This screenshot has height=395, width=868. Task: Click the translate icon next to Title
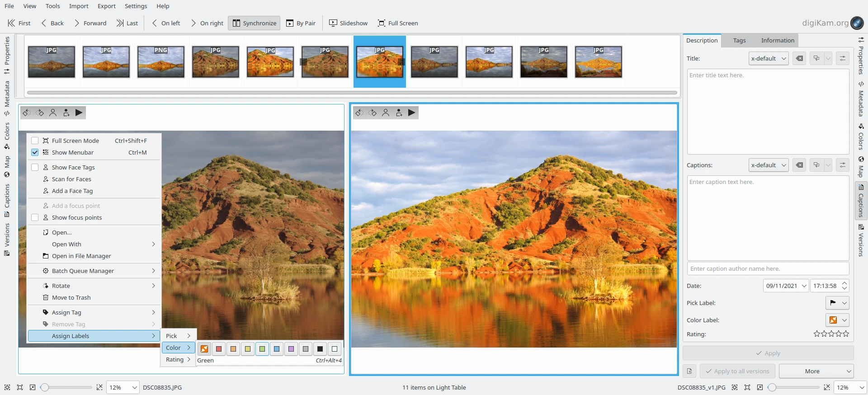pos(816,58)
